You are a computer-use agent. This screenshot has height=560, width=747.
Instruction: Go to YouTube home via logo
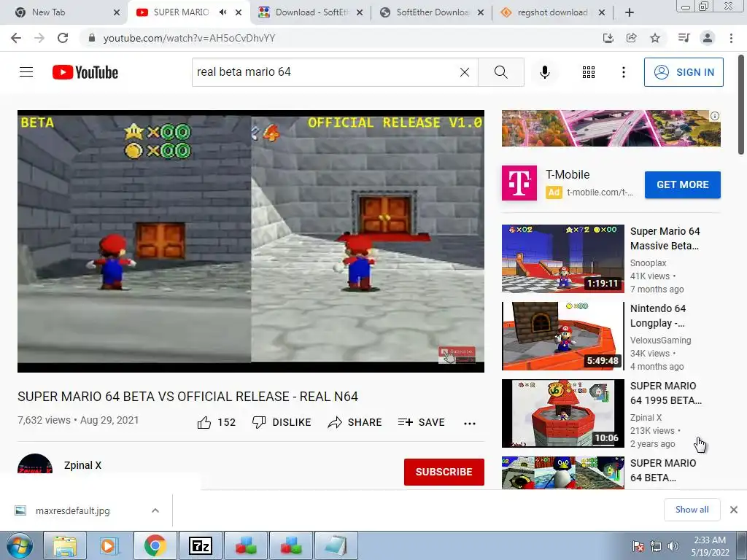[85, 72]
